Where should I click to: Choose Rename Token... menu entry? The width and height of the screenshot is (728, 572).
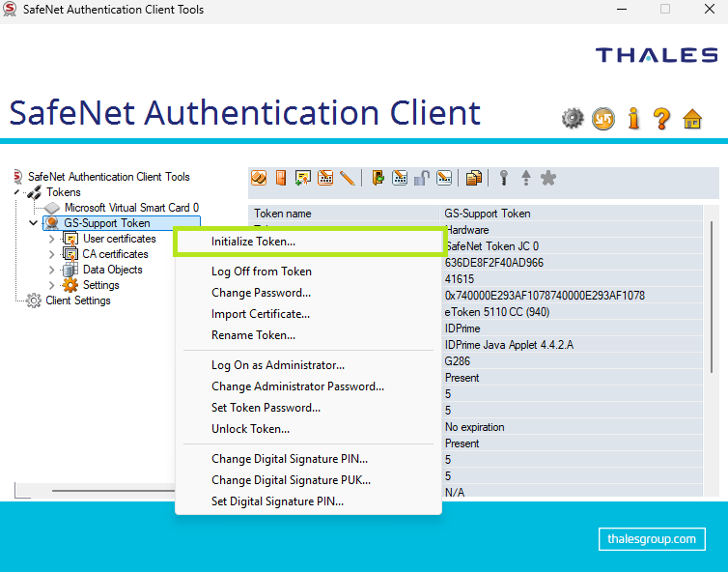coord(308,335)
